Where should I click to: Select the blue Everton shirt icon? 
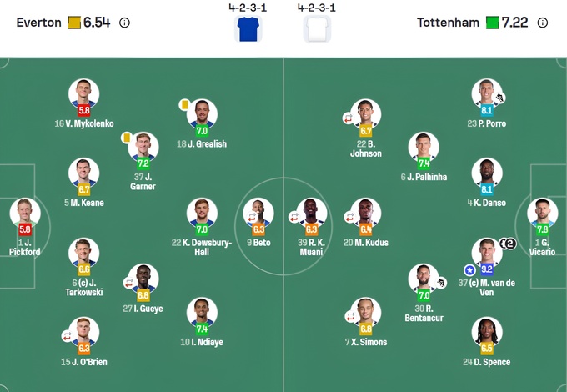pos(248,28)
